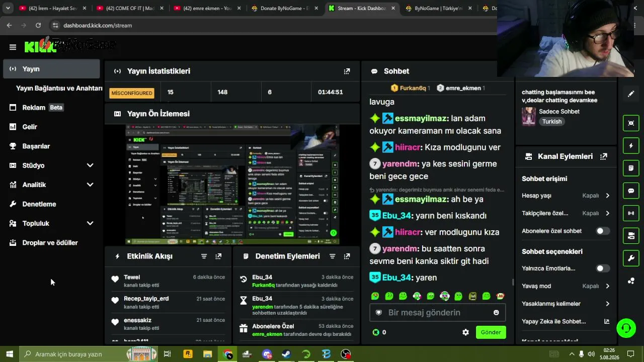Pop out the Yayın İstatistikleri panel

(347, 71)
